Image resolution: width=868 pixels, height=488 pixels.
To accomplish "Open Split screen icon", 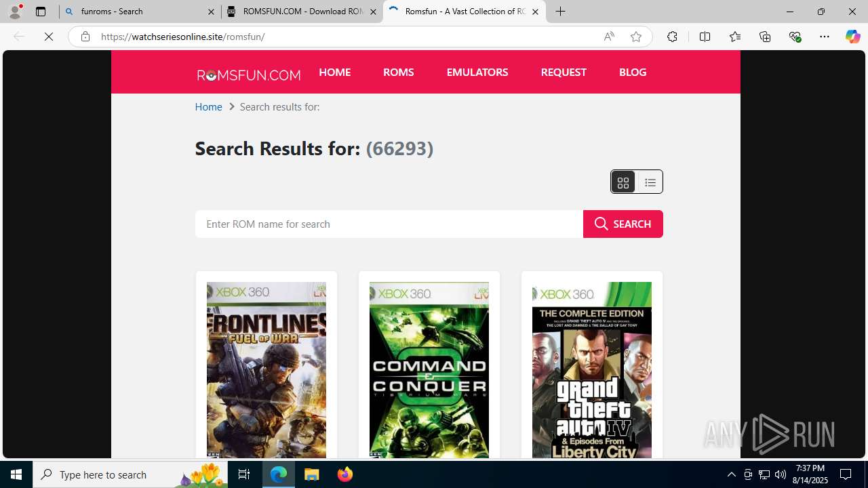I will (x=705, y=37).
